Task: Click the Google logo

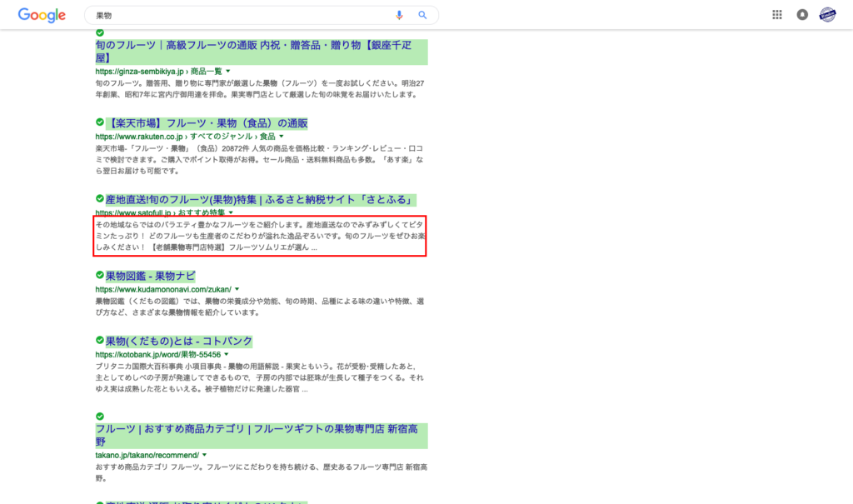Action: pyautogui.click(x=42, y=15)
